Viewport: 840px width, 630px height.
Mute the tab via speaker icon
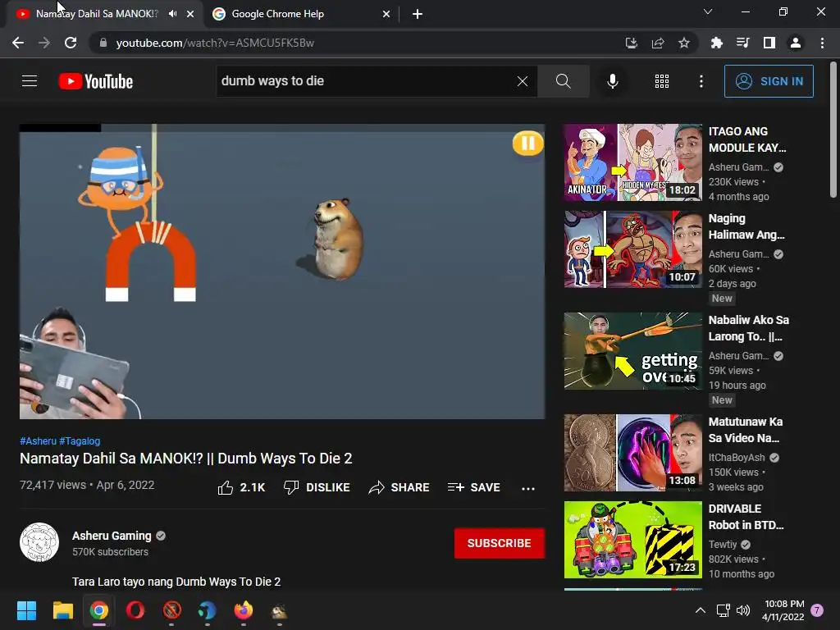click(x=172, y=14)
